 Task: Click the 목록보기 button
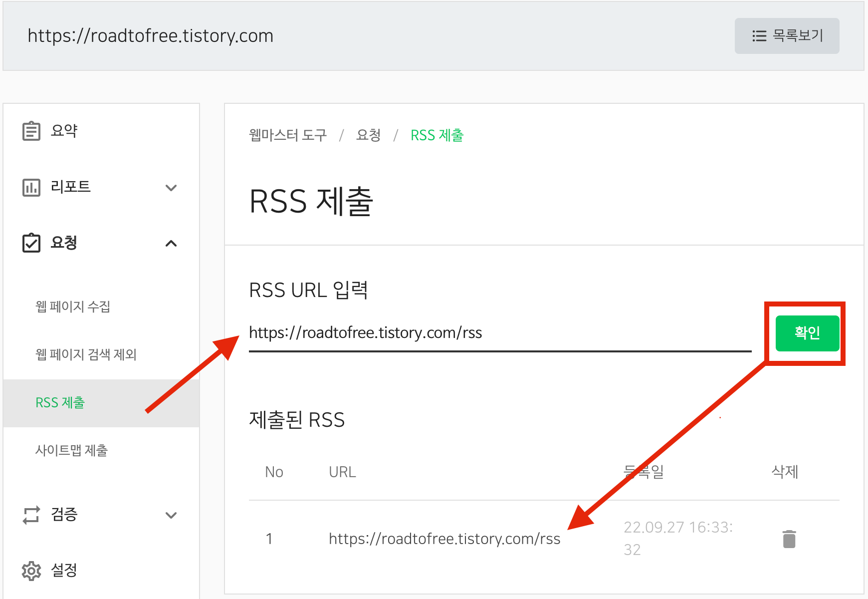pyautogui.click(x=787, y=36)
